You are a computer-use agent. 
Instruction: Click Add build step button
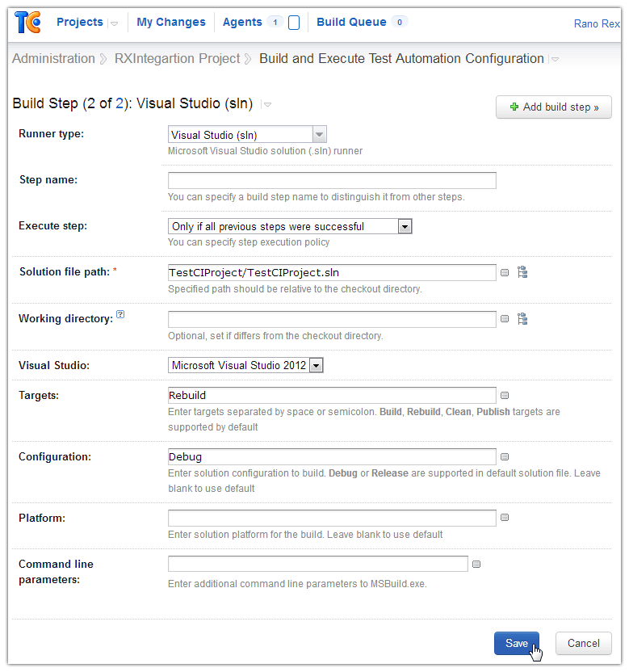(554, 107)
